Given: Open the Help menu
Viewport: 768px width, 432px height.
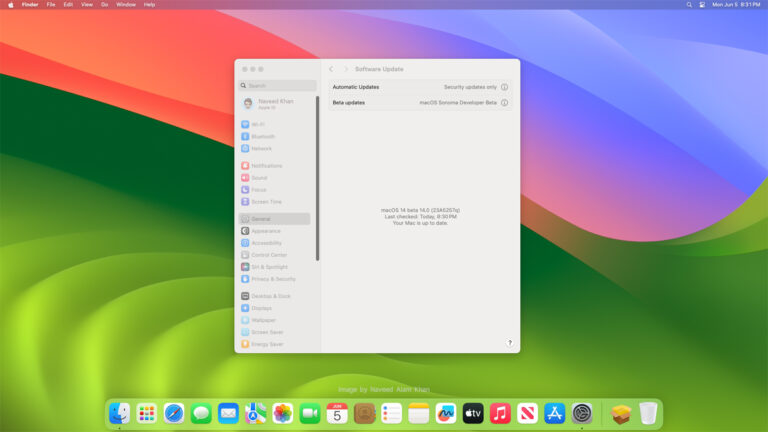Looking at the screenshot, I should tap(149, 4).
